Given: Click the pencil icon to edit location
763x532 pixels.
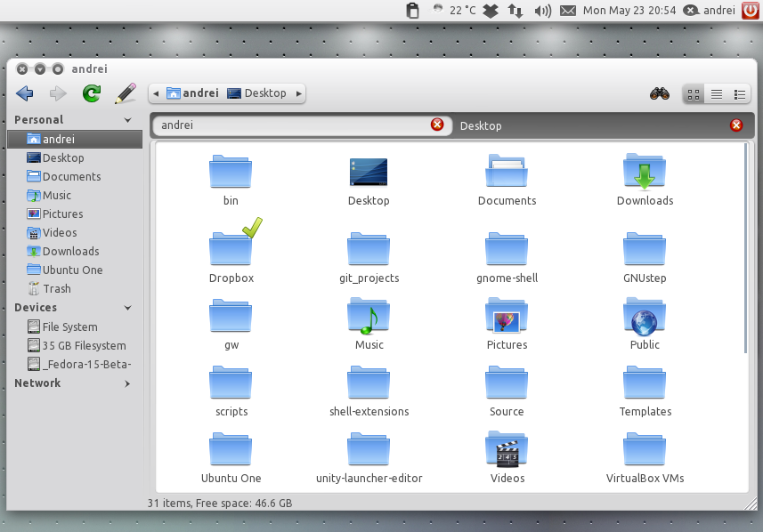Looking at the screenshot, I should [125, 93].
